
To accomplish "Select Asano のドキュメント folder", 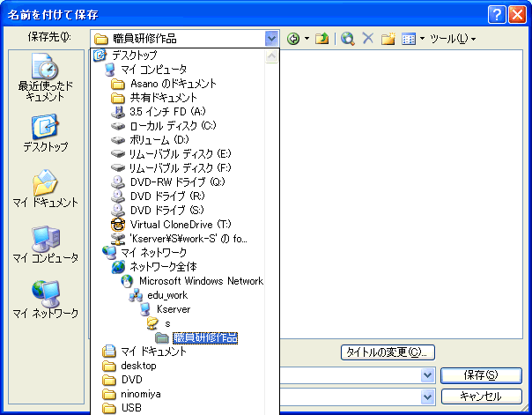I will click(164, 84).
